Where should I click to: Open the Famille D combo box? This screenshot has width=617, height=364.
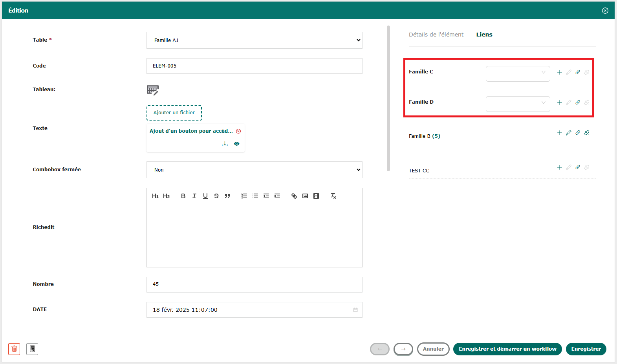(518, 104)
